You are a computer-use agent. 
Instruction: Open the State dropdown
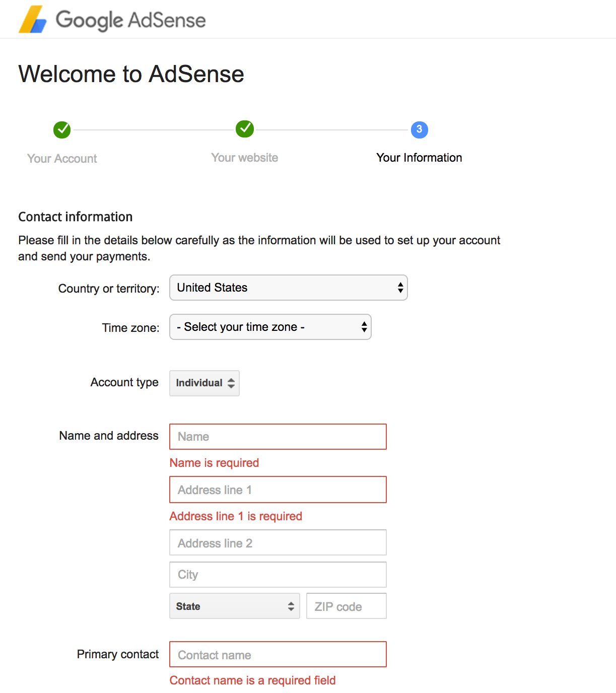pos(235,606)
